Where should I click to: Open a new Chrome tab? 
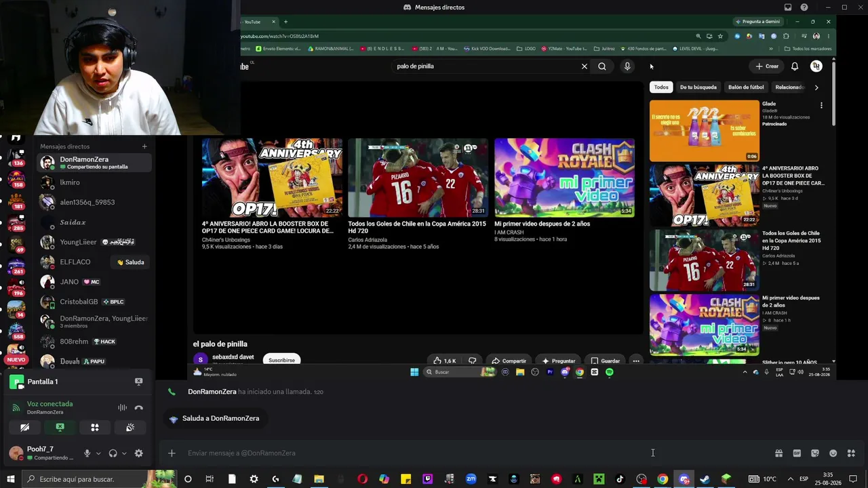tap(285, 22)
